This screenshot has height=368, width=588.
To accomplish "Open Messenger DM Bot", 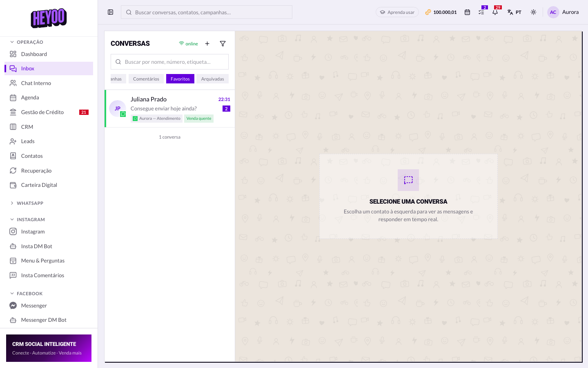I will coord(49,320).
